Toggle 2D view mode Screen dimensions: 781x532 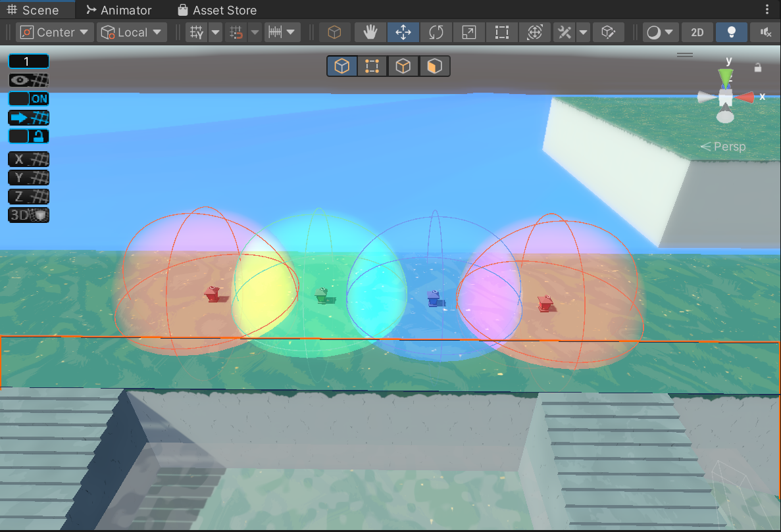click(697, 32)
